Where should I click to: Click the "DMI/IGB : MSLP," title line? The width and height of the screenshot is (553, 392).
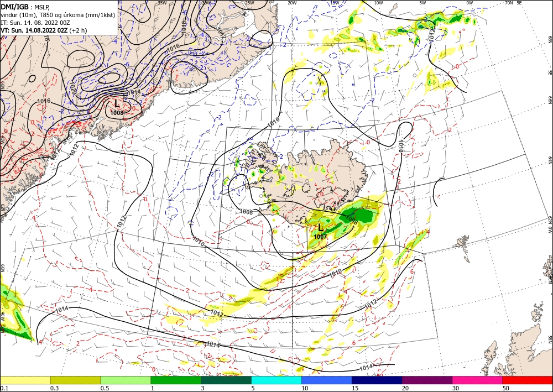point(25,6)
